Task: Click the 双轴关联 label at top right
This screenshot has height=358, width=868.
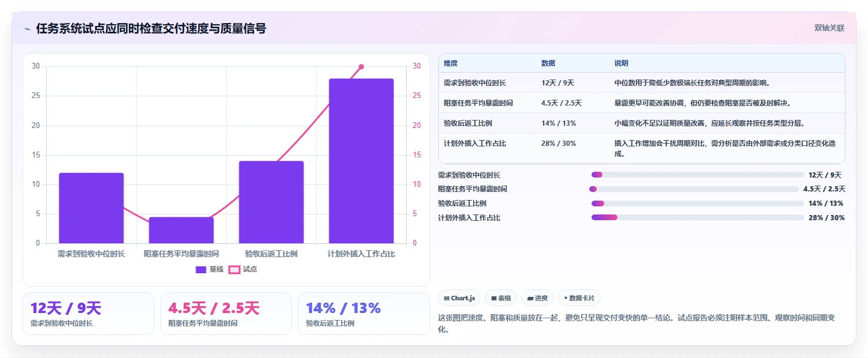Action: [x=829, y=28]
